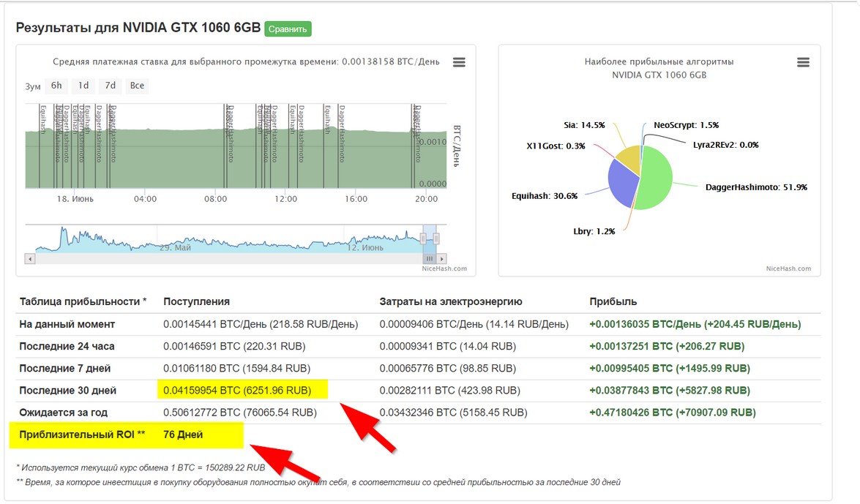Open the pie chart hamburger export menu
Viewport: 860px width, 504px height.
pos(803,62)
